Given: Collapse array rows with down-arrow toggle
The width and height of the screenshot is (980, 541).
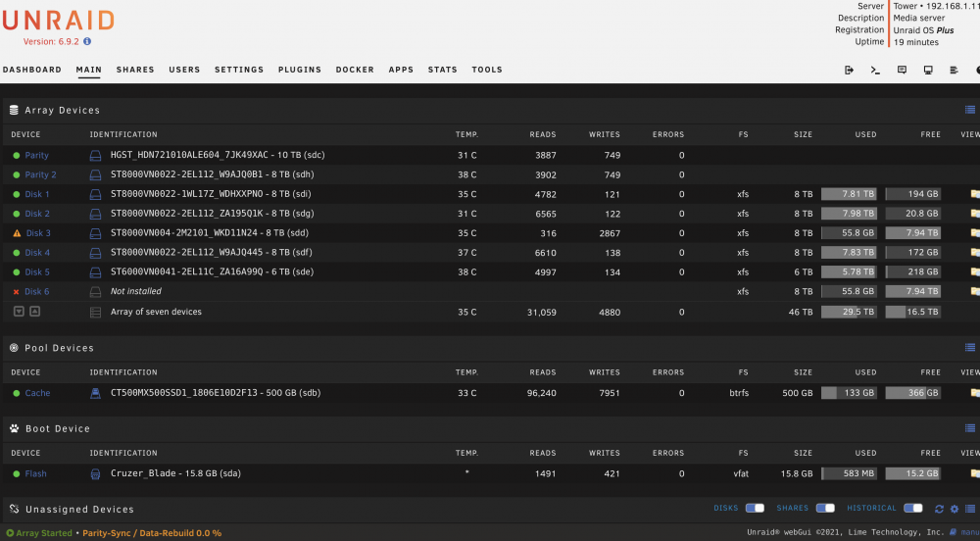Looking at the screenshot, I should point(19,311).
